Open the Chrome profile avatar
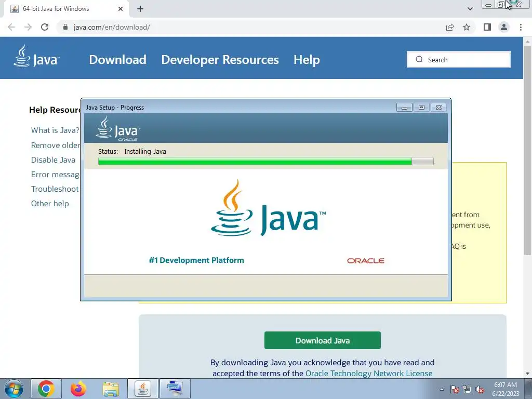This screenshot has height=399, width=532. [504, 27]
